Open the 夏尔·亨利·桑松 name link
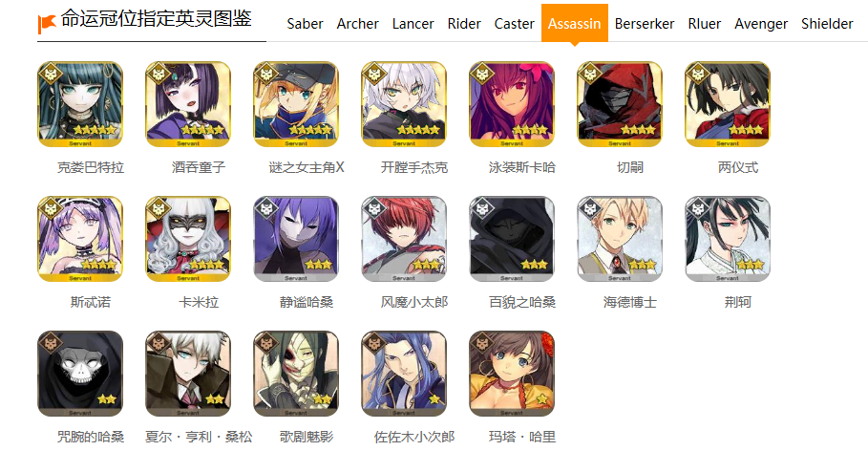Viewport: 868px width, 451px height. pos(199,437)
